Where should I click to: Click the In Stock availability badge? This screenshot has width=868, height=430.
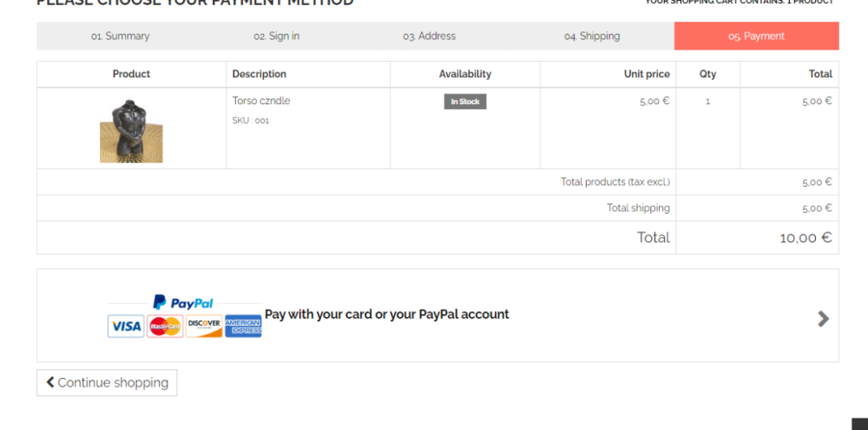pos(465,102)
